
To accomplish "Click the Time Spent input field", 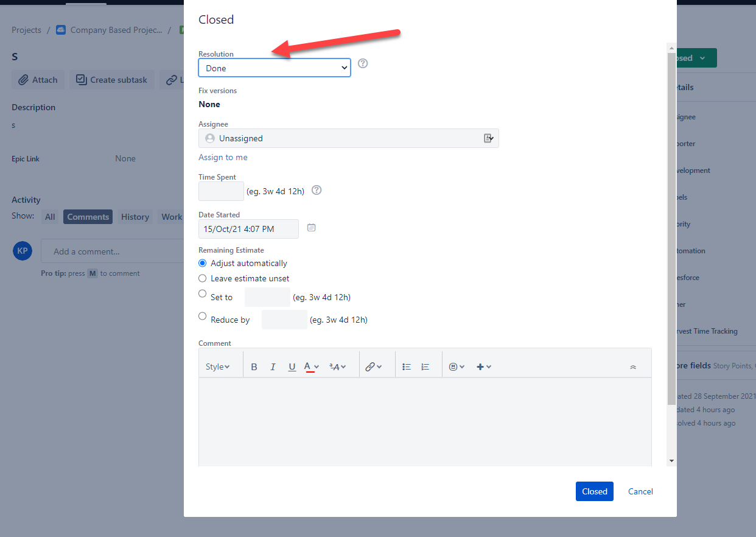I will 220,191.
